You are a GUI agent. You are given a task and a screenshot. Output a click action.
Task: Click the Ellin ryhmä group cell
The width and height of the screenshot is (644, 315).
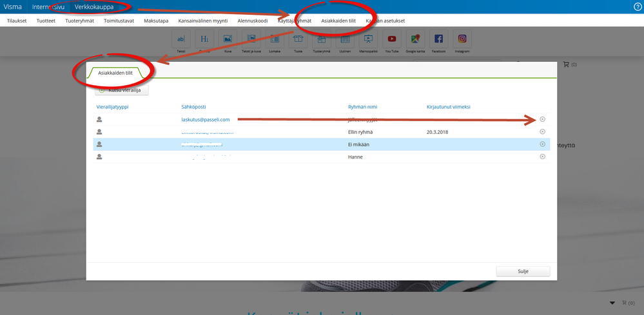tap(360, 132)
